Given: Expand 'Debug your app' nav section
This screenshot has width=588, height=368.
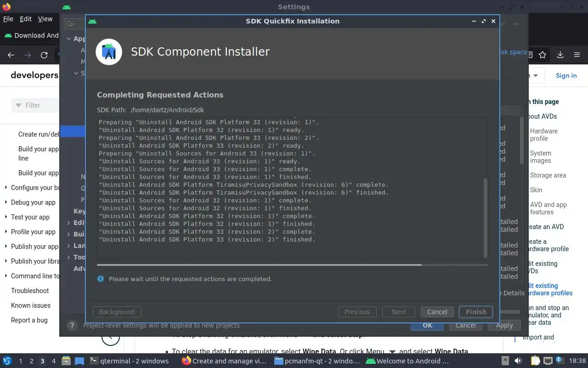Looking at the screenshot, I should [6, 202].
